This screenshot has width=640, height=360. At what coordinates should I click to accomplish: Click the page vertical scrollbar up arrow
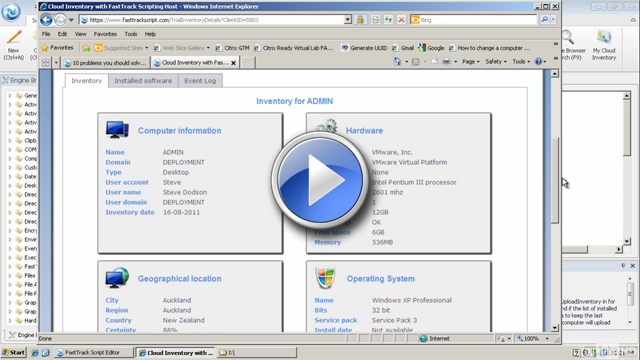(x=555, y=73)
